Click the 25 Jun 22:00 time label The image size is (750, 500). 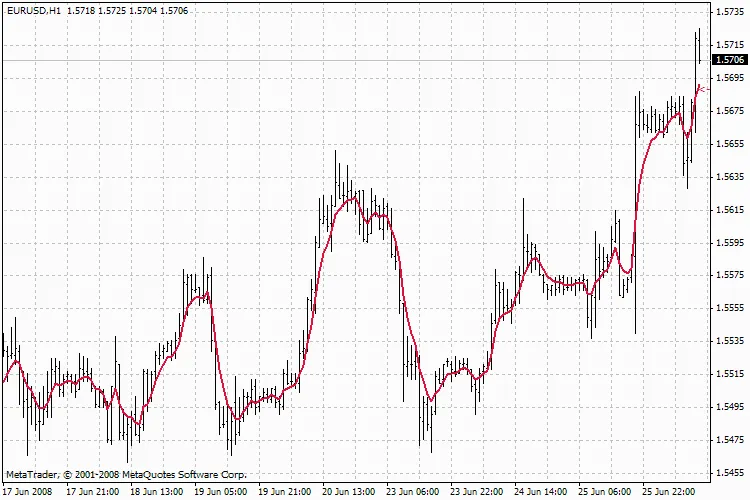669,491
